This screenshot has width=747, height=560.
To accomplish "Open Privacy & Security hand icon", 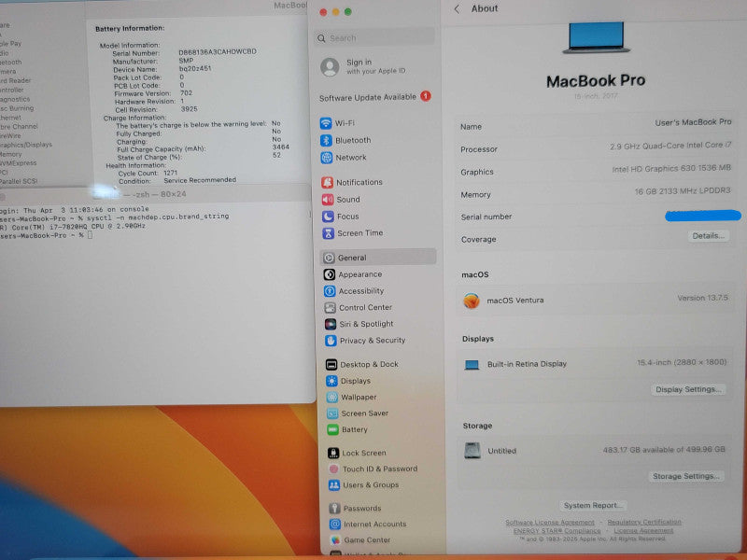I will [331, 341].
